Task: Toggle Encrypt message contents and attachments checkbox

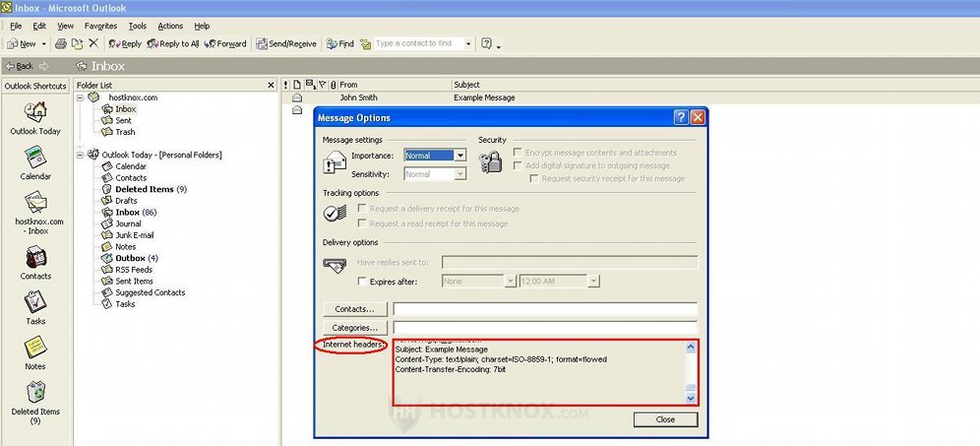Action: tap(518, 152)
